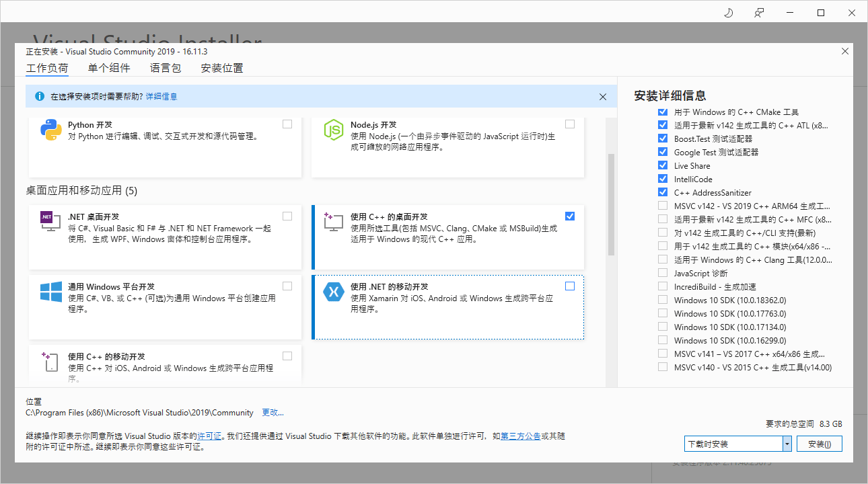Check the .NET 桌面开发 workload checkbox
The image size is (868, 484).
(287, 216)
